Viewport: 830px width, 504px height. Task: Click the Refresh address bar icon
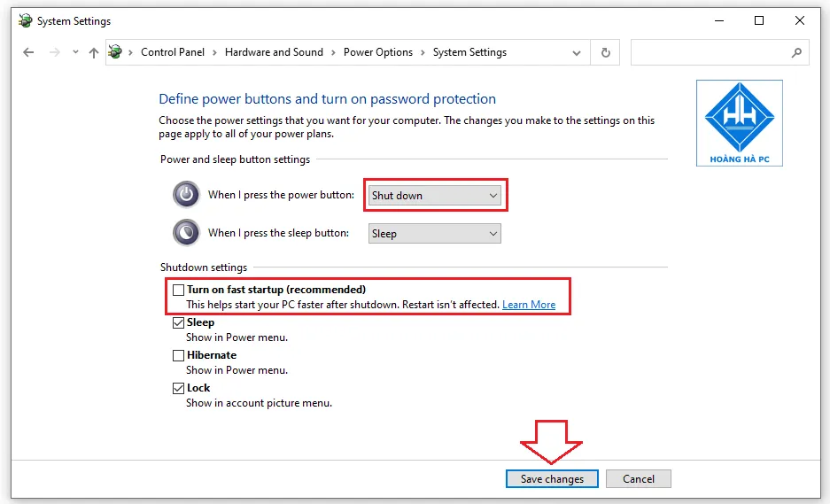605,52
